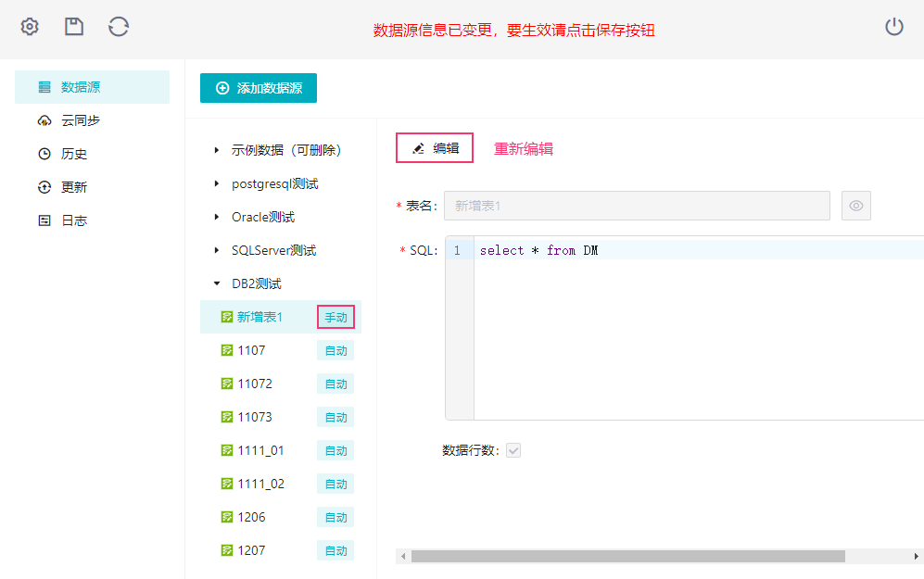Select the 数据源 sidebar item
Viewport: 924px width, 579px height.
tap(92, 87)
